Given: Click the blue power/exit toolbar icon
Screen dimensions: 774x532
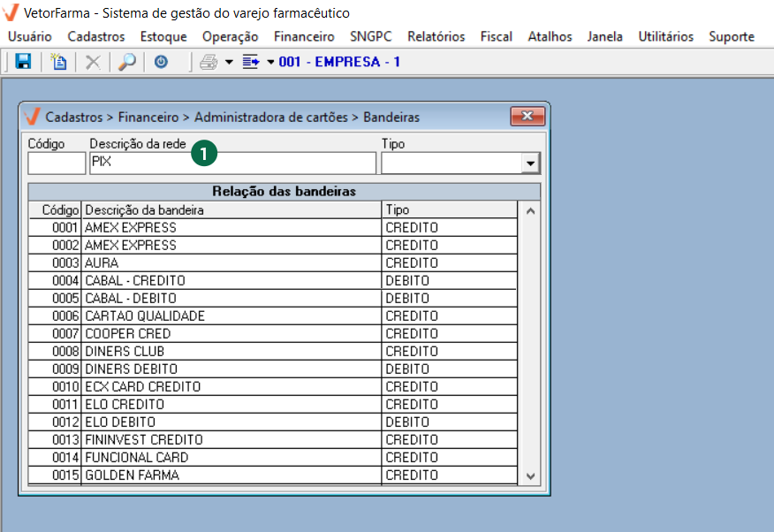Looking at the screenshot, I should (x=161, y=62).
